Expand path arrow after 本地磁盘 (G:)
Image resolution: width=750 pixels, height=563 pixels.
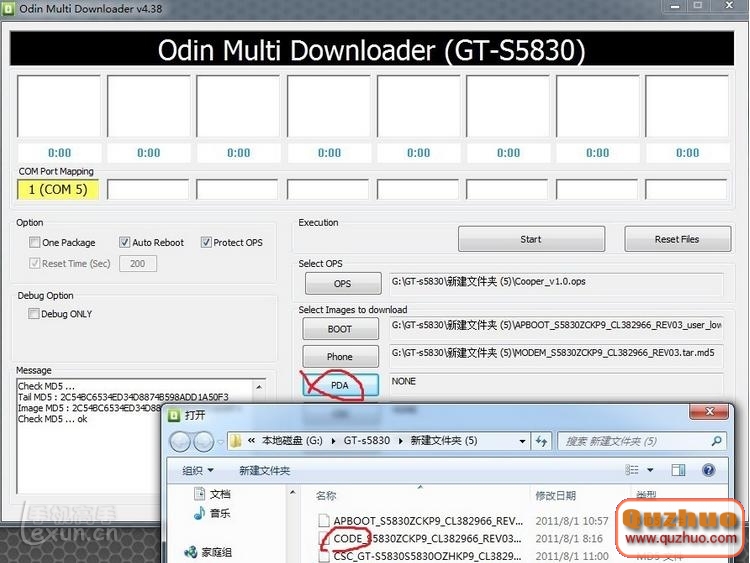[333, 441]
